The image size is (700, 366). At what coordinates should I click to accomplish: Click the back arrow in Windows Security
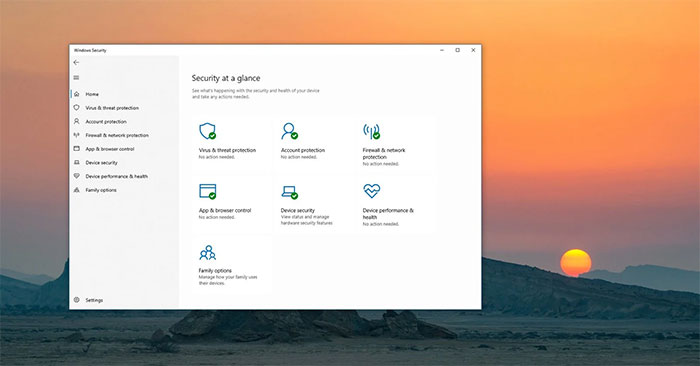pyautogui.click(x=76, y=62)
